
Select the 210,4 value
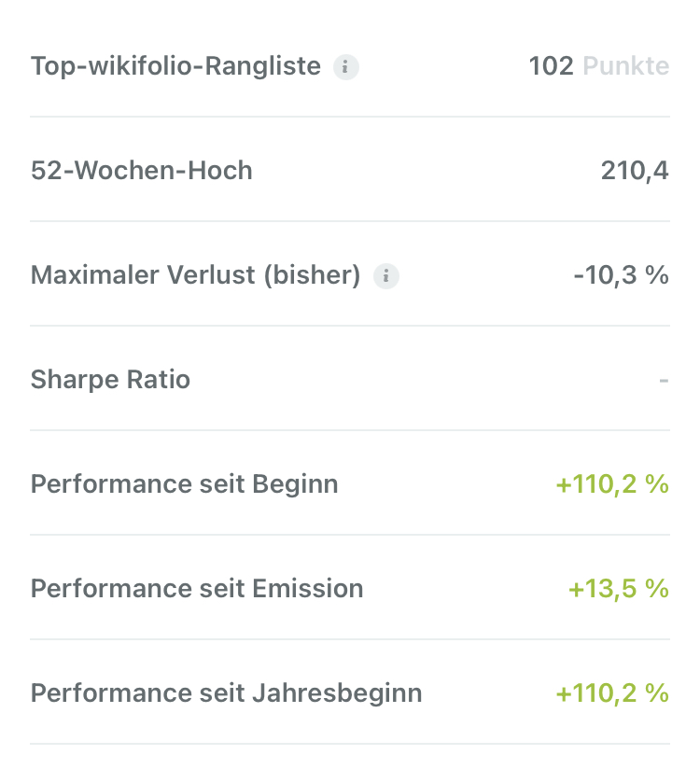click(x=635, y=171)
